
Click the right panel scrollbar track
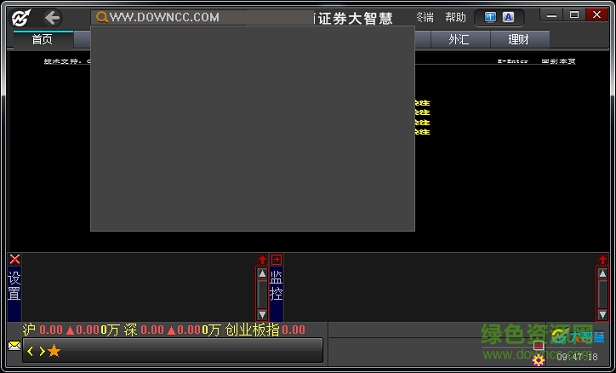coord(603,294)
